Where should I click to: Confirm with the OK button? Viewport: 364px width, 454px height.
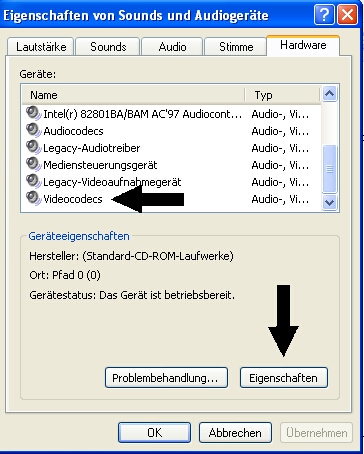(155, 433)
